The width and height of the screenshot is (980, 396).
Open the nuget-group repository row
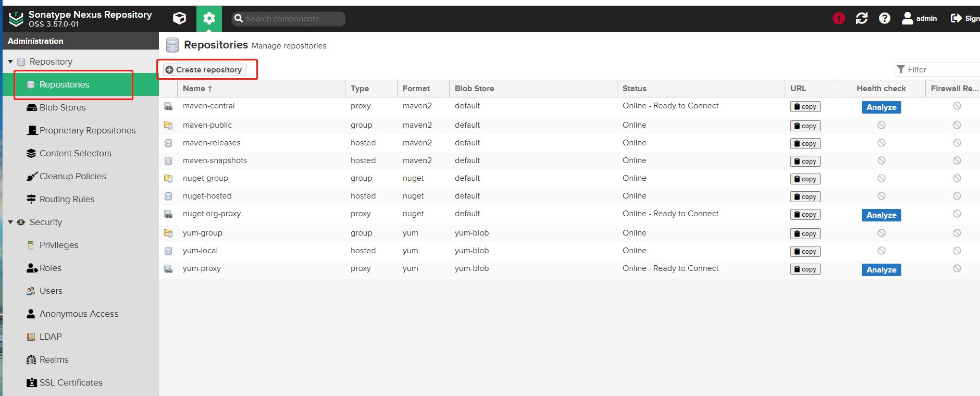pyautogui.click(x=569, y=178)
